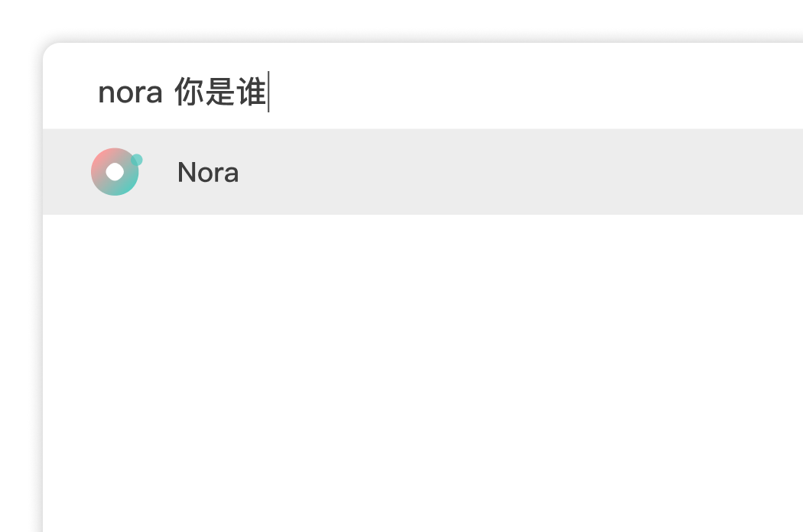Place cursor at end of search text

(x=268, y=92)
